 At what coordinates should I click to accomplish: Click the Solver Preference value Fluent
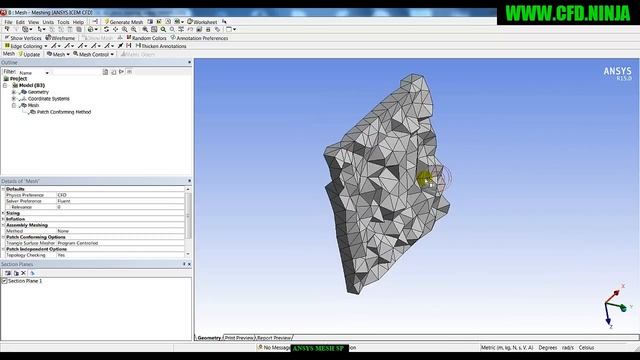(x=120, y=201)
